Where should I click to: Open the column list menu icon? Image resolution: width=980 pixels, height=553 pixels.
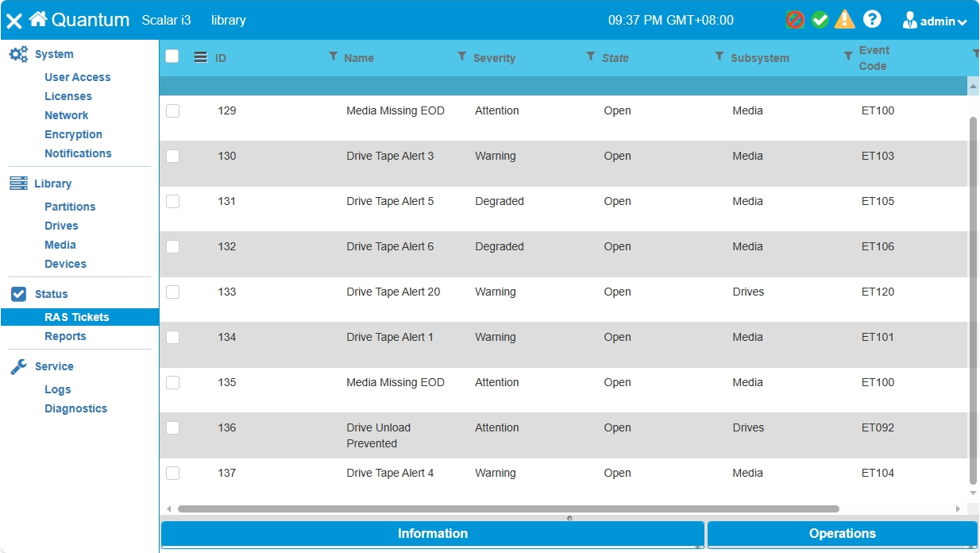[201, 57]
